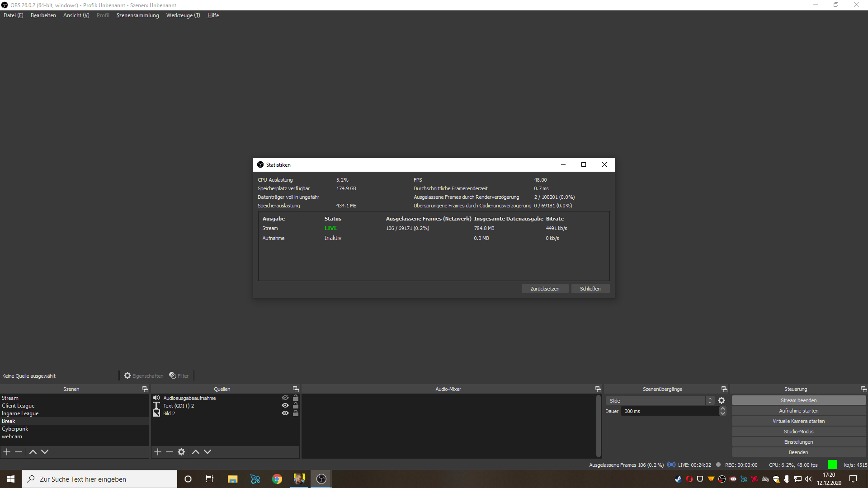Move scene up in Szenen list

tap(33, 452)
